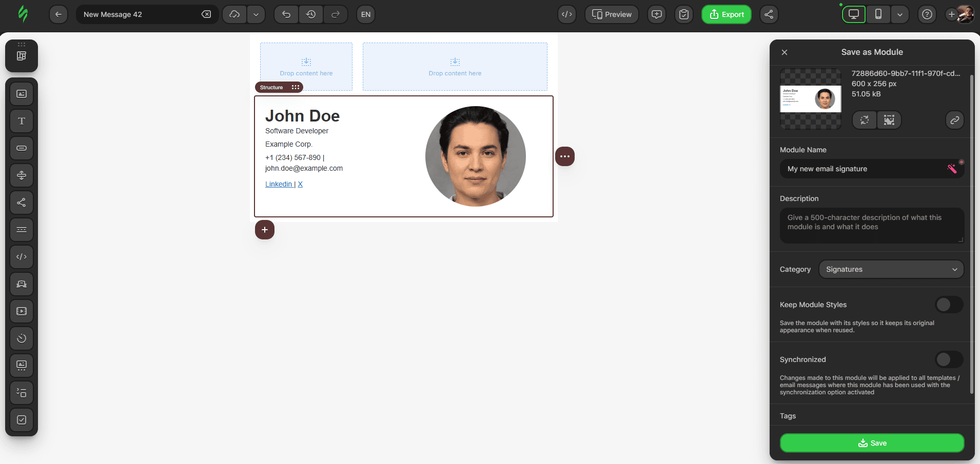Switch to desktop view mode
This screenshot has width=980, height=464.
pos(854,14)
